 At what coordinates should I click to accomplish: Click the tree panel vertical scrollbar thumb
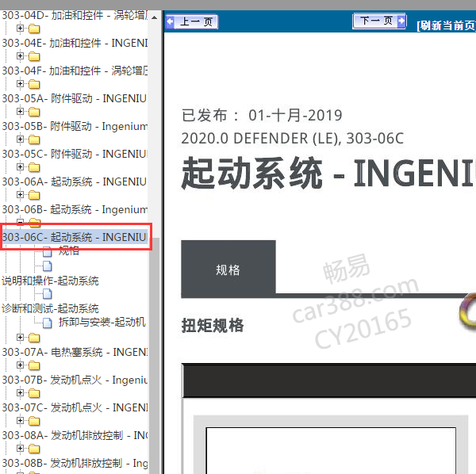(x=154, y=356)
